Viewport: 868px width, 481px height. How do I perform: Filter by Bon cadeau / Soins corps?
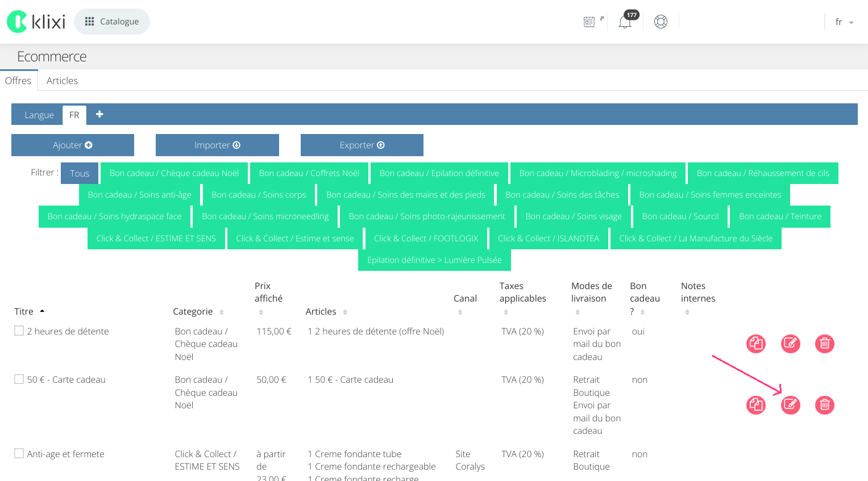click(x=259, y=195)
